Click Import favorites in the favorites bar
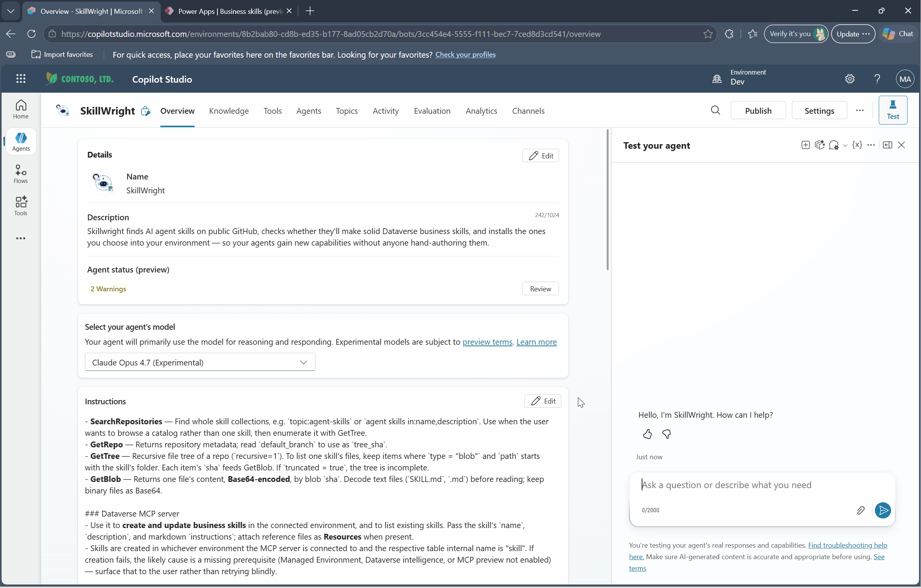This screenshot has width=921, height=588. tap(62, 55)
